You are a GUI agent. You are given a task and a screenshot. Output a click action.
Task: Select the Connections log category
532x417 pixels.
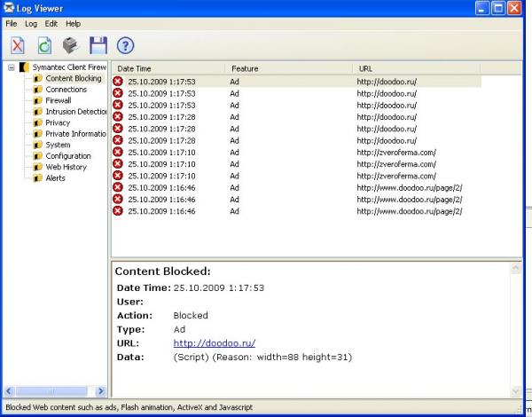(66, 90)
